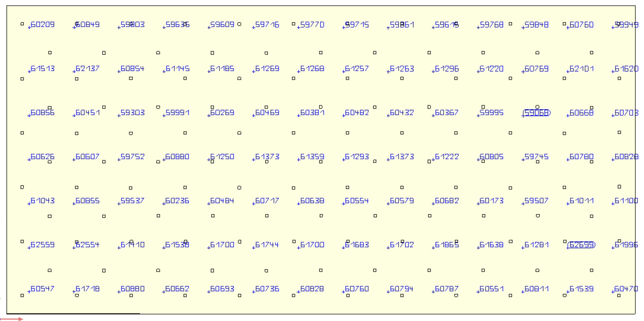The image size is (644, 321).
Task: Select the point label 62137
Action: [x=88, y=69]
